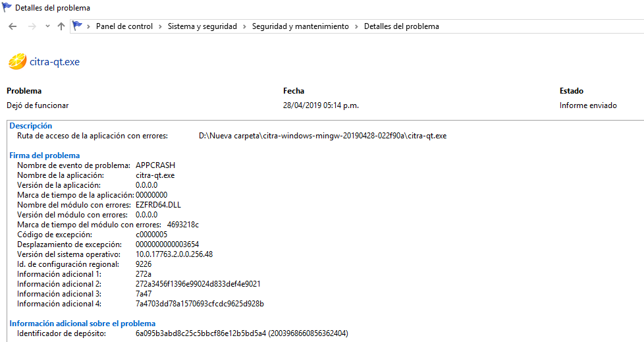This screenshot has height=342, width=644.
Task: Select date 28/04/2019 05:14 p.m.
Action: pyautogui.click(x=321, y=105)
